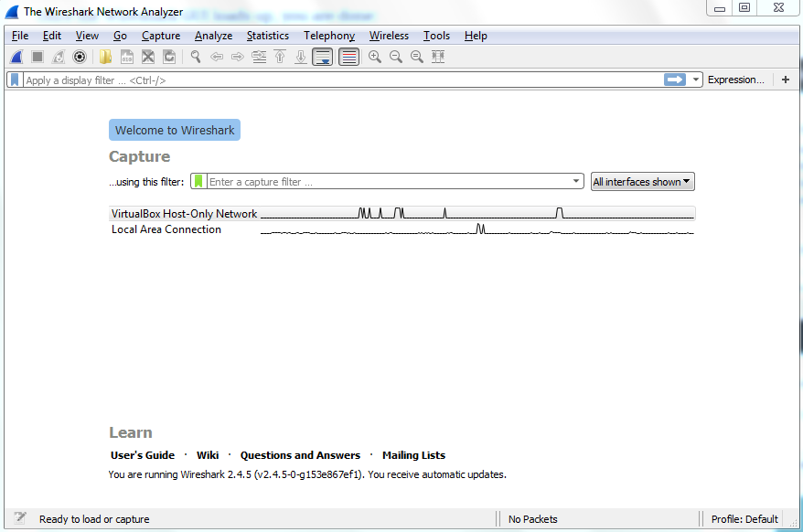The height and width of the screenshot is (532, 803).
Task: Open the Wiki link
Action: tap(208, 455)
